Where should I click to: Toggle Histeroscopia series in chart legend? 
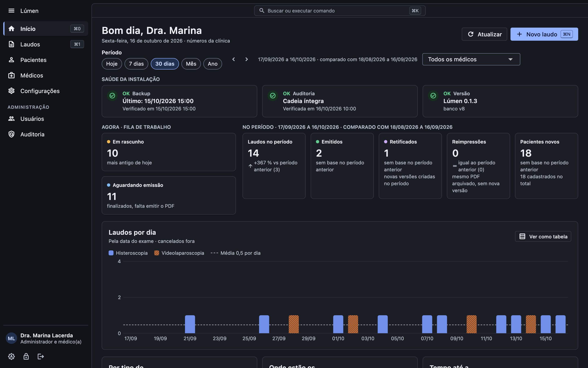click(x=128, y=253)
